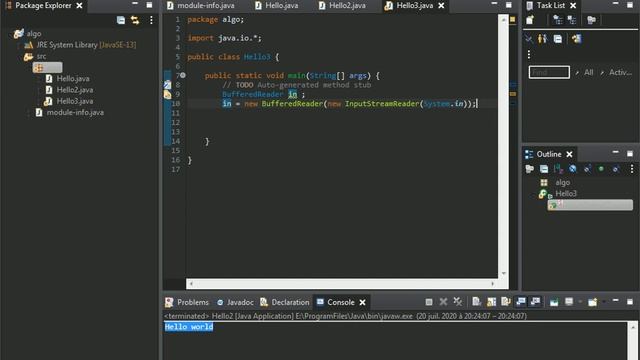Pin the Console view
This screenshot has height=360, width=640.
pyautogui.click(x=554, y=302)
